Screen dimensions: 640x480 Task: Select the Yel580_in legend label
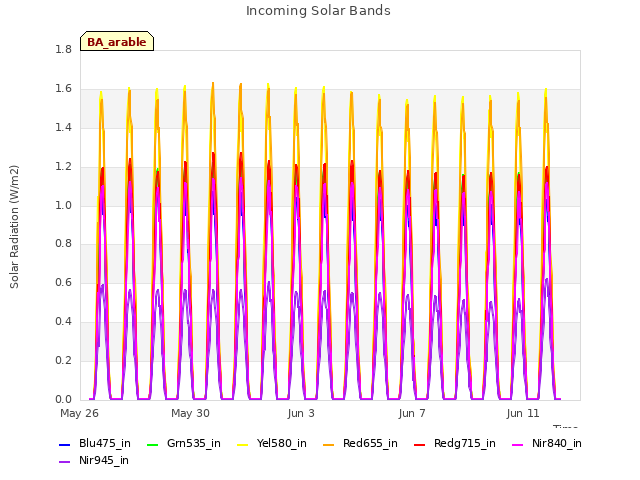pos(282,444)
